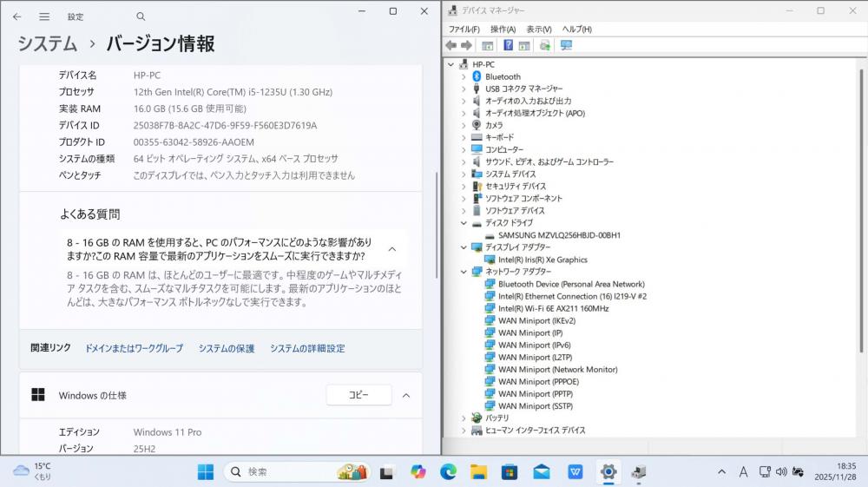Screen dimensions: 868x487
Task: Select WAN Miniport (Network Monitor) entry
Action: pos(557,369)
